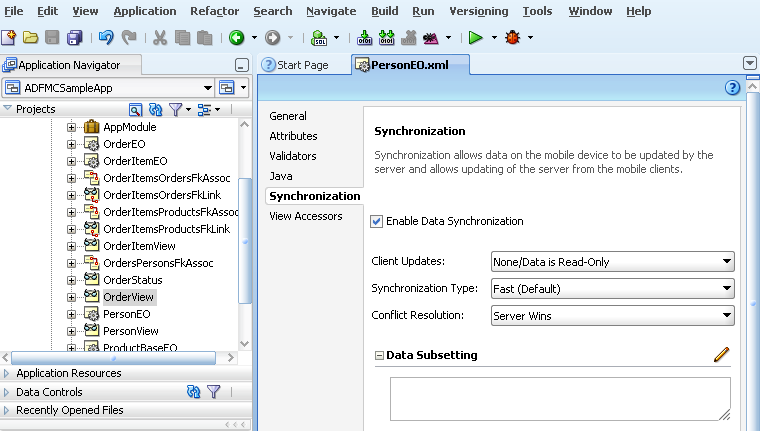Click the red Debug bug icon
Viewport: 760px width, 431px height.
(512, 37)
